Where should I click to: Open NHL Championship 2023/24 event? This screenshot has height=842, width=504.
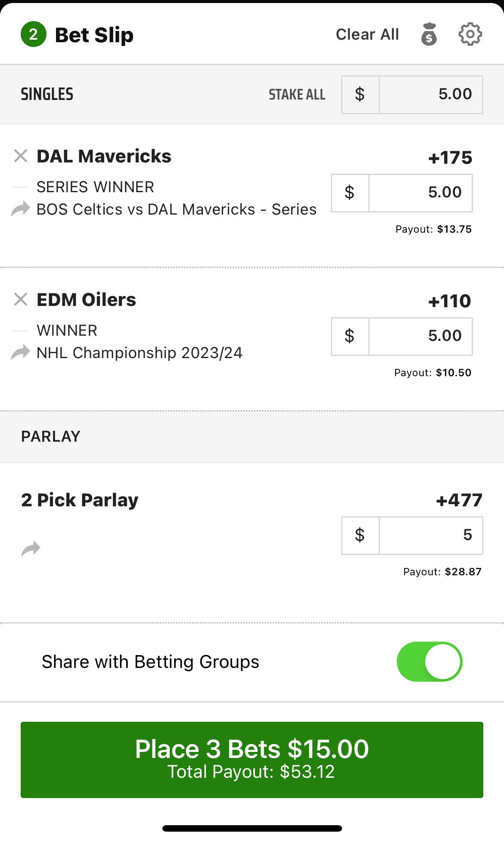[139, 353]
